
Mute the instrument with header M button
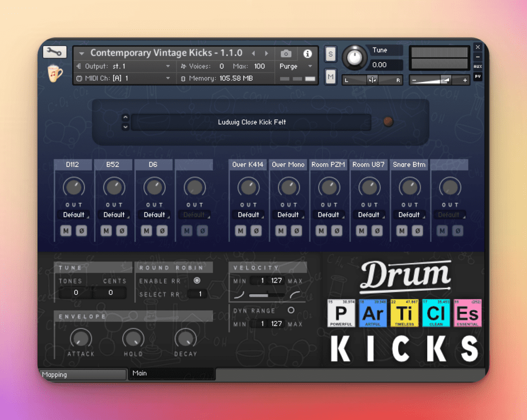point(330,77)
